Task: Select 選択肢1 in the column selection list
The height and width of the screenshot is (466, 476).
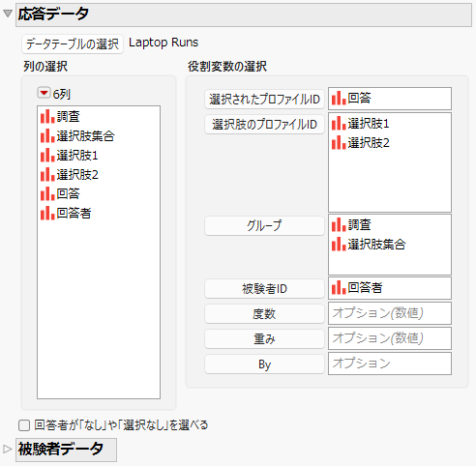Action: pyautogui.click(x=99, y=156)
